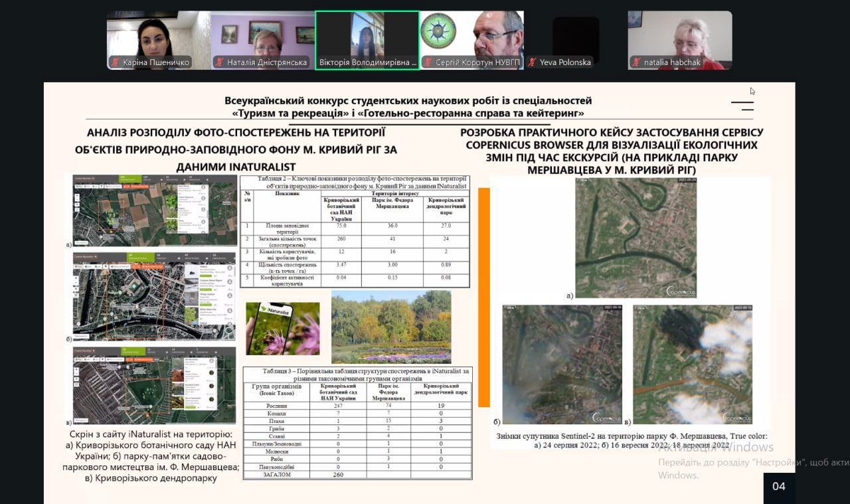Click the iNaturalist phone photo with flower
This screenshot has width=850, height=504.
tap(282, 329)
